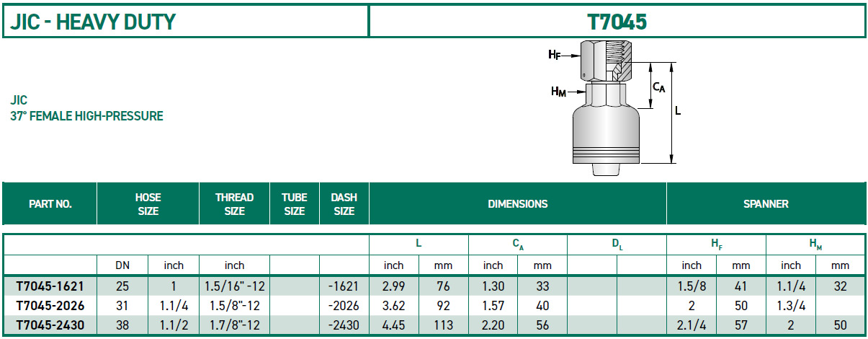Click thread size 1.5/8"-12

click(235, 305)
